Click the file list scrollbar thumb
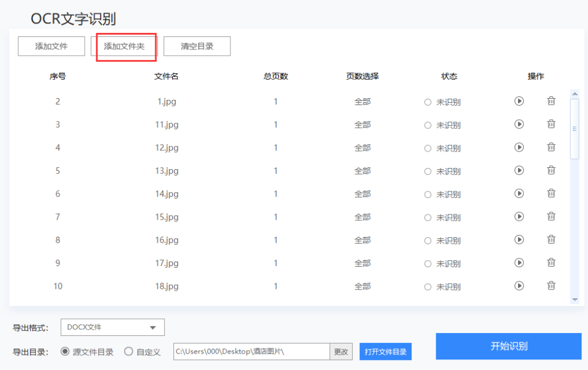 pos(574,129)
